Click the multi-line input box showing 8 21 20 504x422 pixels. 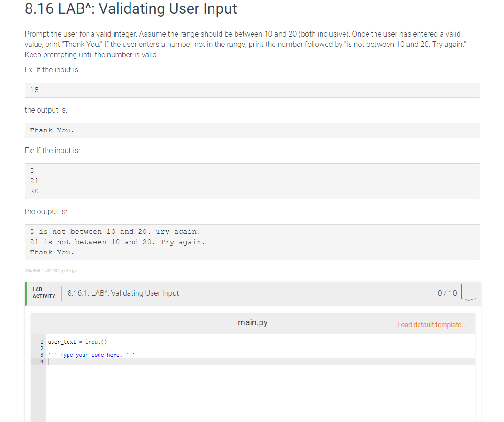pyautogui.click(x=252, y=181)
